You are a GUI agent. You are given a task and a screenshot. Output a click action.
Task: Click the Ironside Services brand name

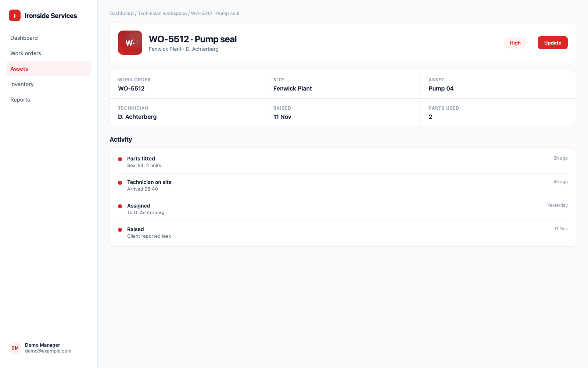pos(51,15)
